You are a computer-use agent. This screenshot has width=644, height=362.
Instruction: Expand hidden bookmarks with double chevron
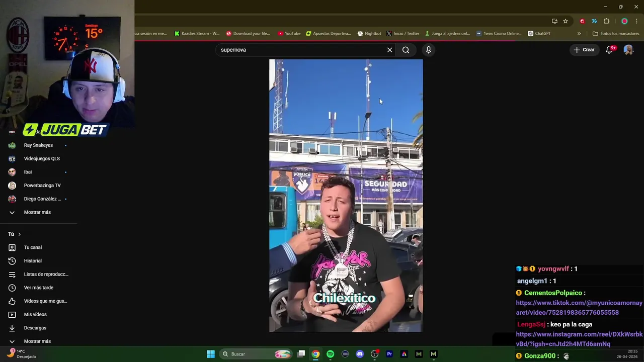pos(579,34)
